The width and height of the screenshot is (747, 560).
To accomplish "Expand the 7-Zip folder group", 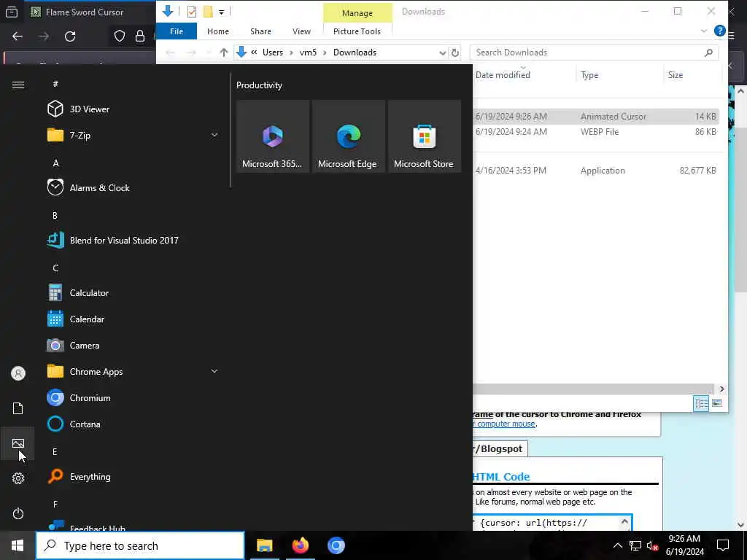I will click(133, 135).
